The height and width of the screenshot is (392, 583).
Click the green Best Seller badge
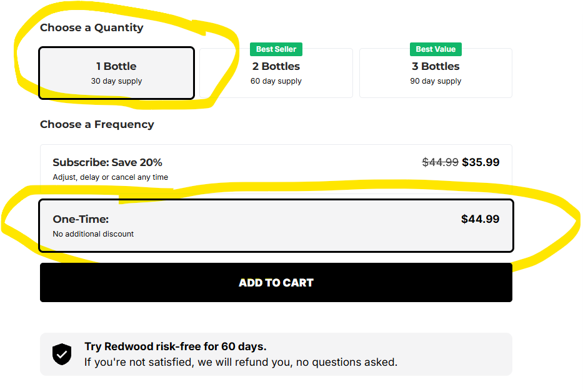tap(276, 49)
